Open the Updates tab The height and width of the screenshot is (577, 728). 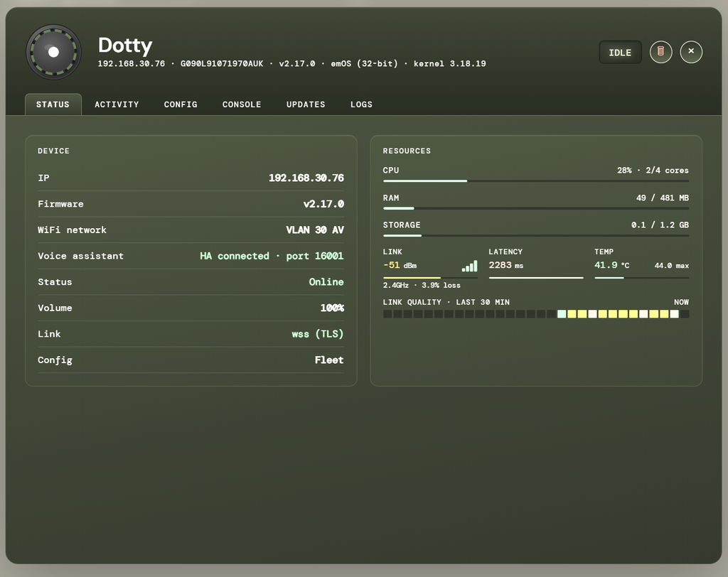point(306,104)
